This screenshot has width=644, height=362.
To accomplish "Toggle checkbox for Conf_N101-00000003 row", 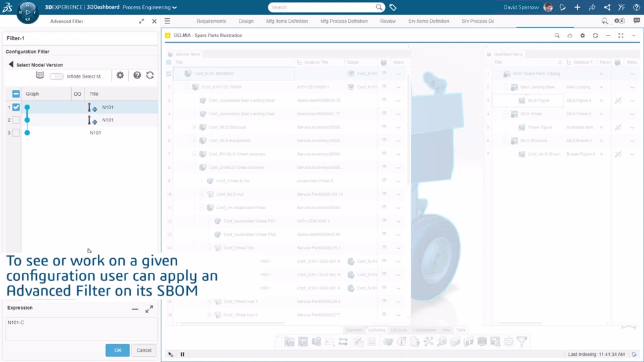I will pyautogui.click(x=169, y=74).
